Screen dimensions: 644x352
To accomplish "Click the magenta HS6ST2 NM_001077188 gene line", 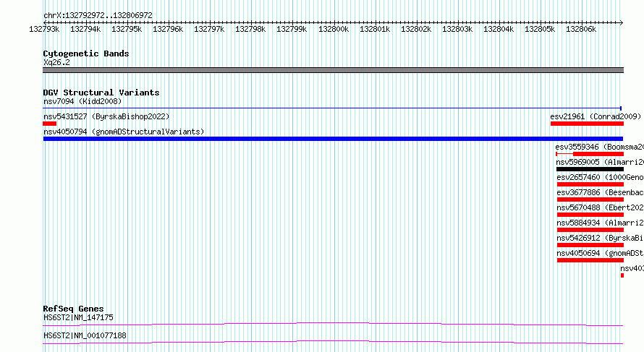I will (333, 342).
